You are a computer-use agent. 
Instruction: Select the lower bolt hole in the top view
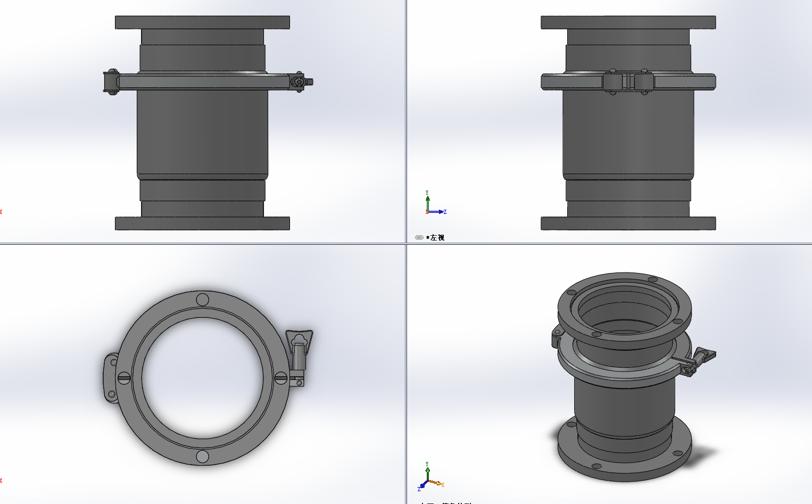coord(202,457)
